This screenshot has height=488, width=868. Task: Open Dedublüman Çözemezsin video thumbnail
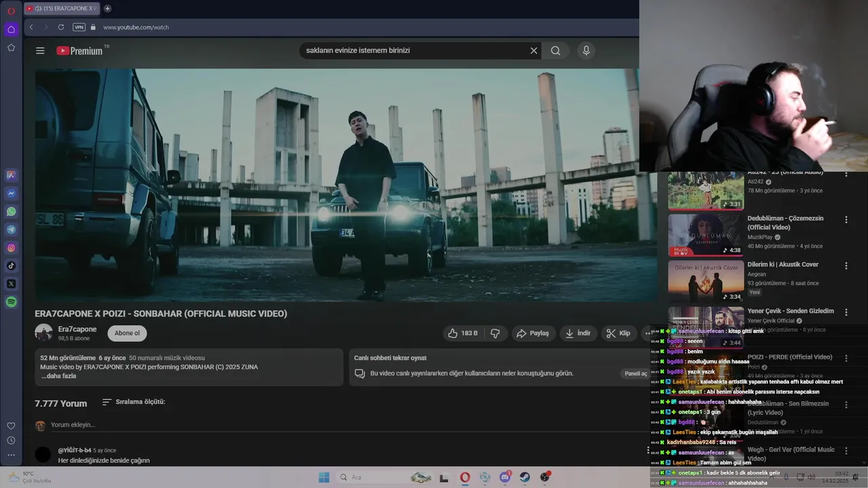[706, 235]
